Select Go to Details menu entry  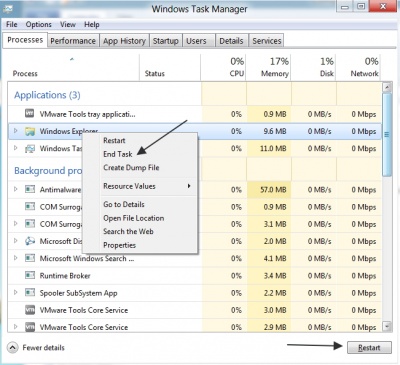pyautogui.click(x=124, y=204)
